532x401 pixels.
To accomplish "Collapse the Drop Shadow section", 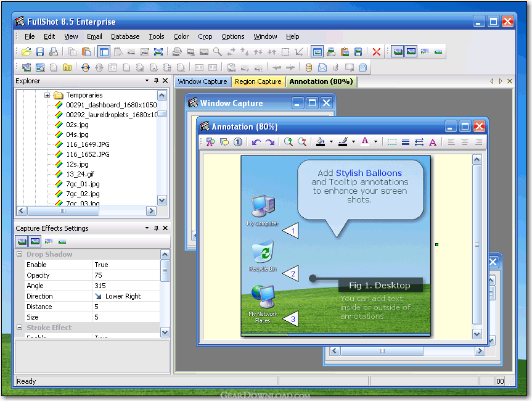I will pyautogui.click(x=19, y=254).
